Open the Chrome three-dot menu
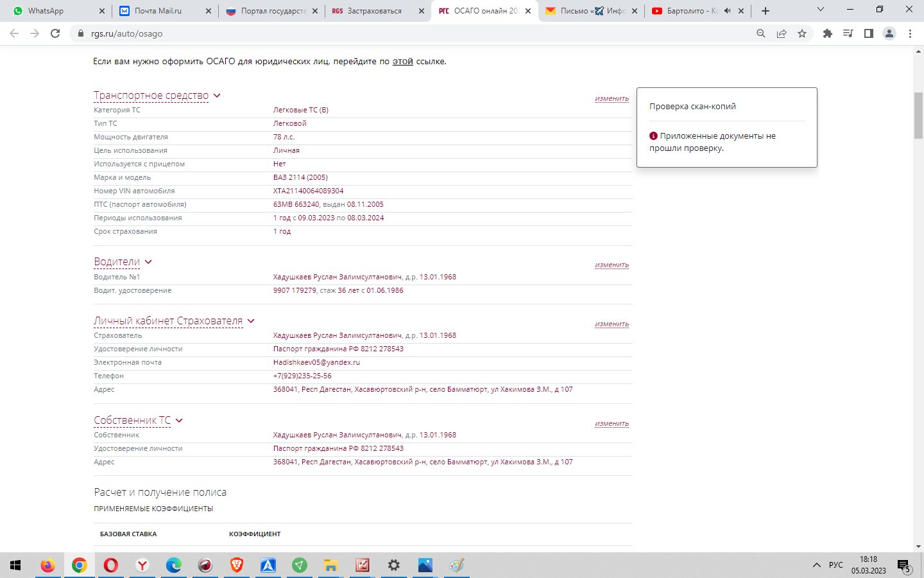This screenshot has height=578, width=924. coord(910,33)
